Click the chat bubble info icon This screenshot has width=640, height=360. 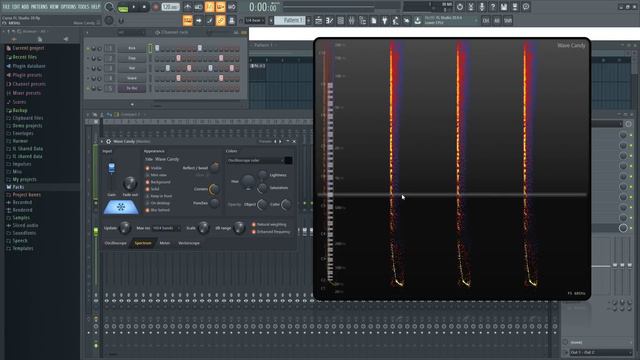pos(526,7)
